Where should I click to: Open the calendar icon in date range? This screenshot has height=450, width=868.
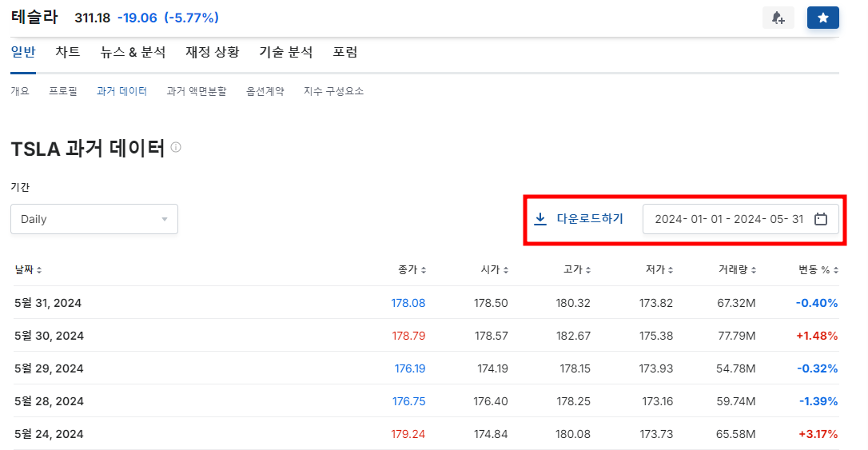pos(820,219)
